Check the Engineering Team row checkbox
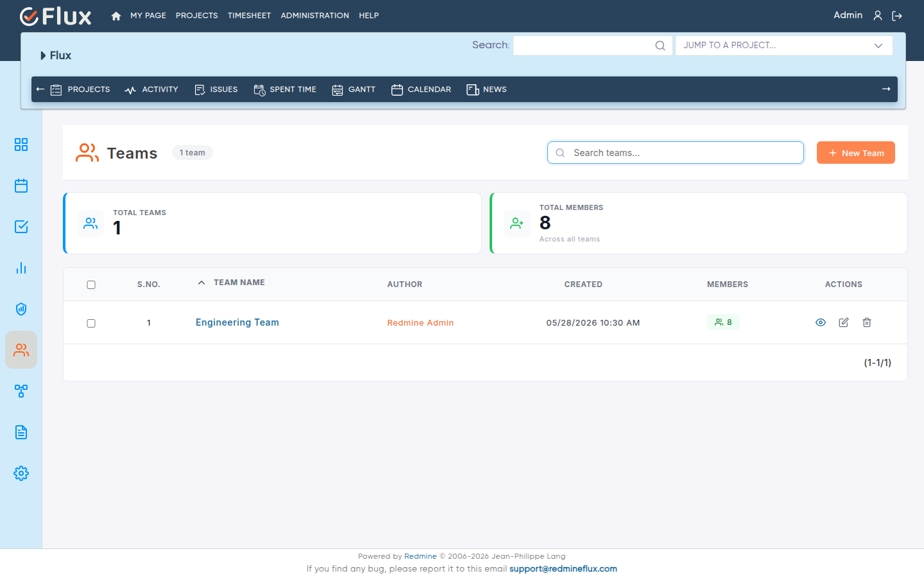924x578 pixels. click(91, 323)
